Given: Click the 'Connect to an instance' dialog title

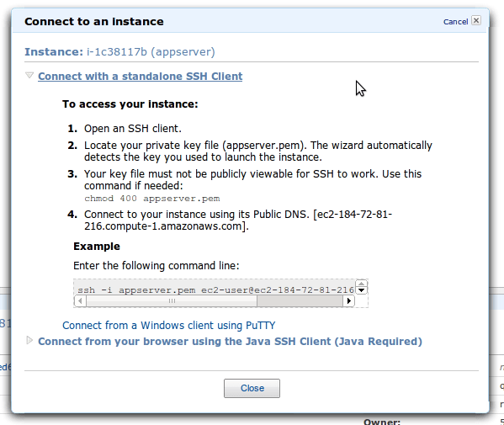Looking at the screenshot, I should click(x=94, y=22).
